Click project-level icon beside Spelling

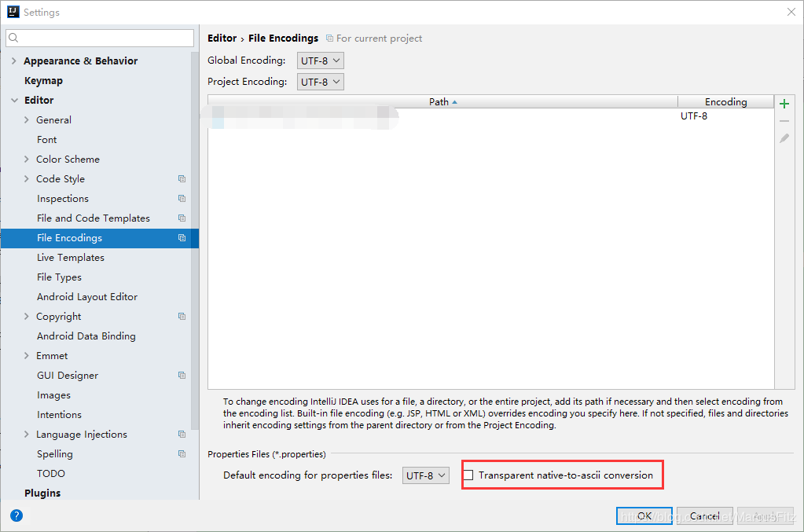(182, 454)
